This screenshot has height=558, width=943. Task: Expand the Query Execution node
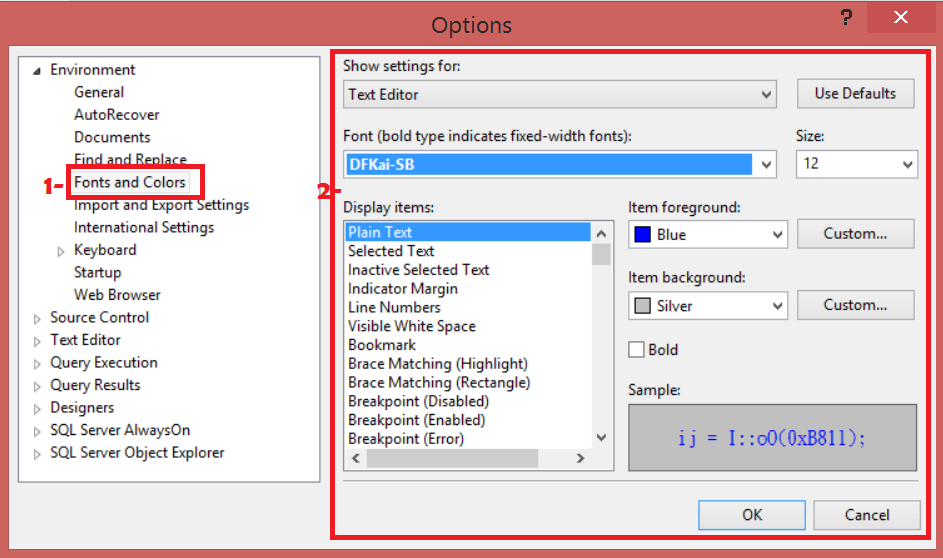pyautogui.click(x=37, y=364)
